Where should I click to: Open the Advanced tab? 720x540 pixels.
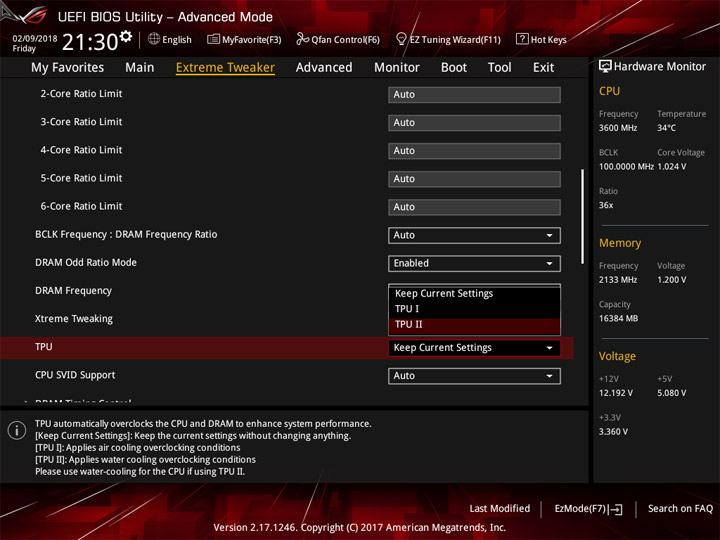pos(324,68)
